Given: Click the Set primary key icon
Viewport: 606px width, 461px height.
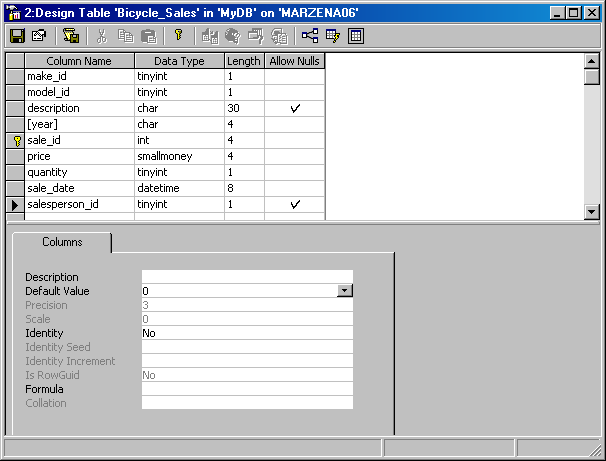Looking at the screenshot, I should coord(178,35).
